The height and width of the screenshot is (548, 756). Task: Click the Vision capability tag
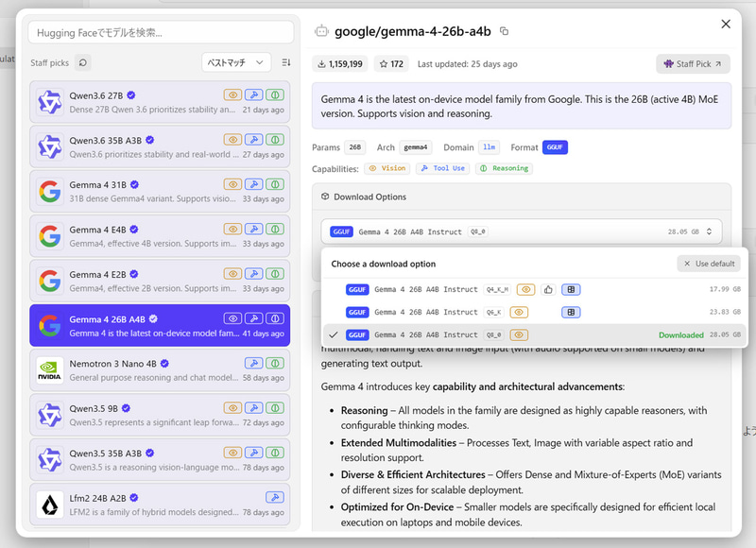[x=387, y=168]
